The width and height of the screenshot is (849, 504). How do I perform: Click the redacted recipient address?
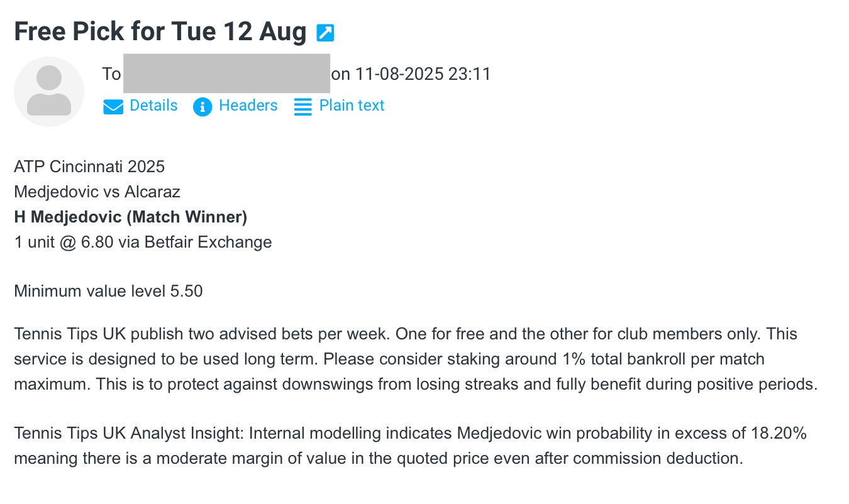226,74
